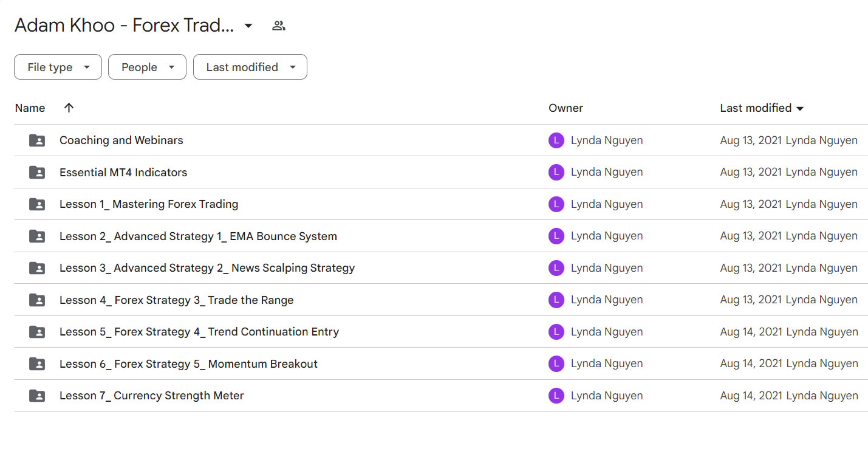This screenshot has height=451, width=868.
Task: Click the Lesson 6 Momentum Breakout folder icon
Action: point(37,364)
